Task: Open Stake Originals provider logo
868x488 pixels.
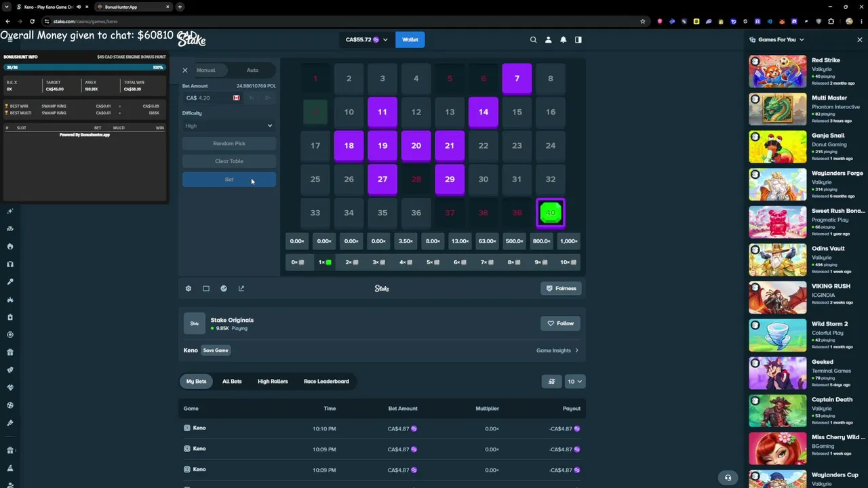Action: coord(195,323)
